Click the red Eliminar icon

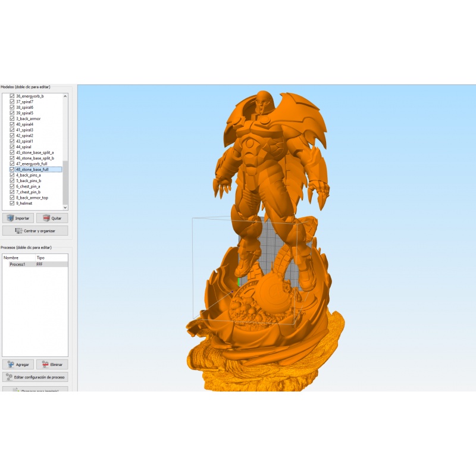[x=46, y=364]
